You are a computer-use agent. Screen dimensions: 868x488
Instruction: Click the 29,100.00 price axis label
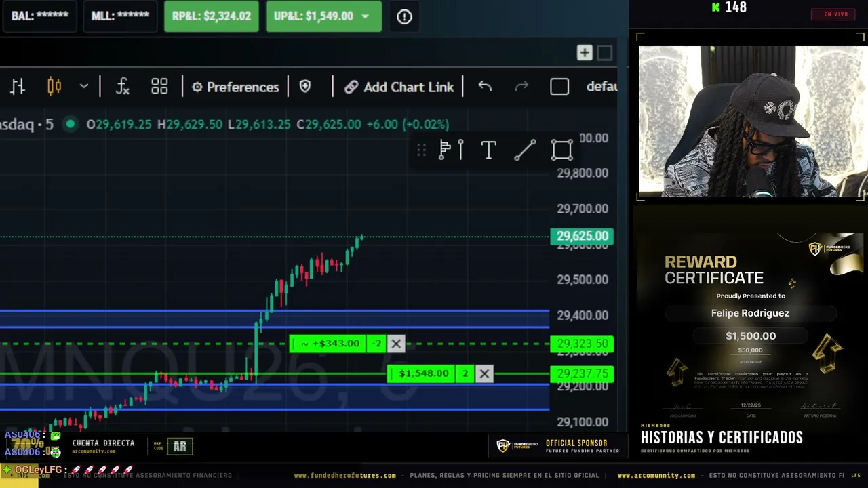pyautogui.click(x=583, y=422)
